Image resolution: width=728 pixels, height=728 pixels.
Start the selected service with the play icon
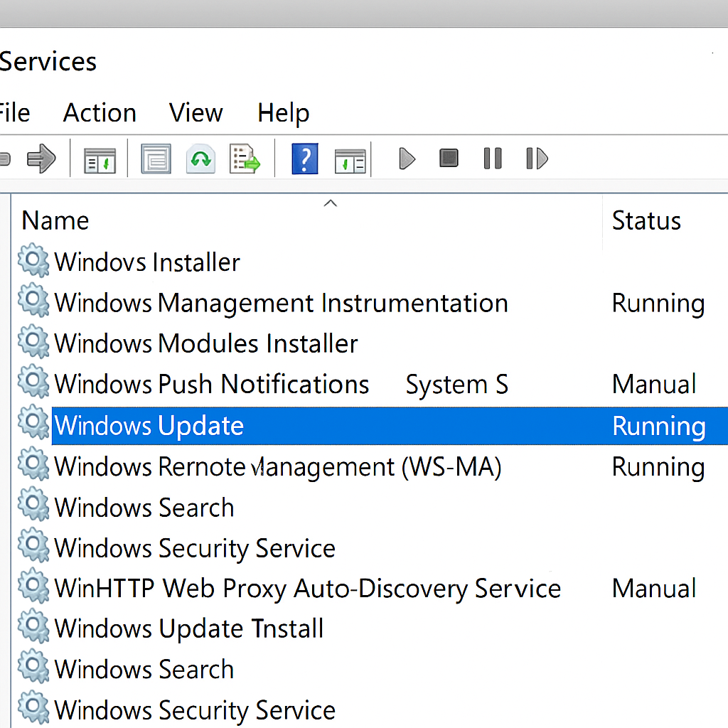(407, 159)
